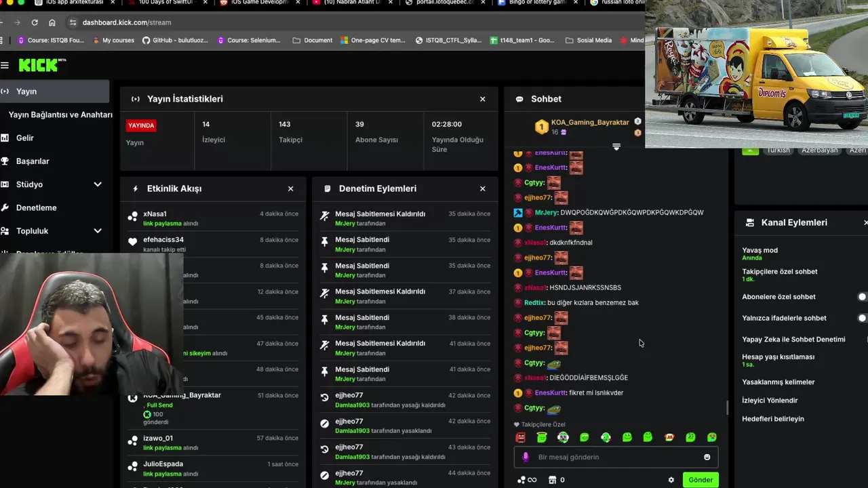Open Hesap yaşı kısıtlaması setting
Image resolution: width=868 pixels, height=488 pixels.
(x=778, y=360)
